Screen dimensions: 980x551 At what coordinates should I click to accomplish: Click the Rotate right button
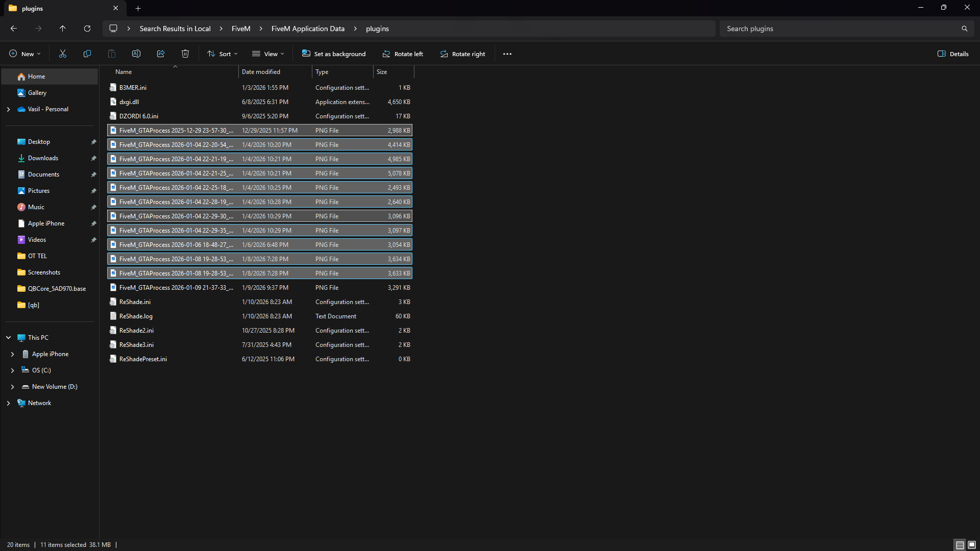(462, 54)
